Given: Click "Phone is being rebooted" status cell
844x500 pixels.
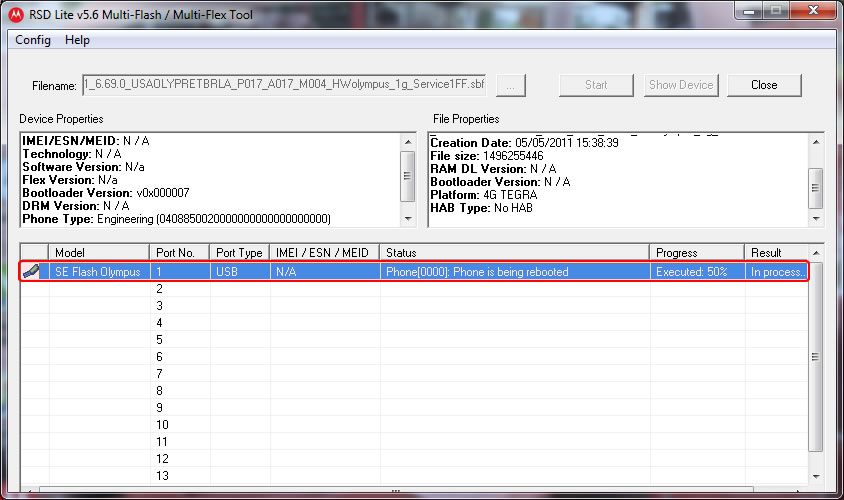Looking at the screenshot, I should click(x=515, y=272).
